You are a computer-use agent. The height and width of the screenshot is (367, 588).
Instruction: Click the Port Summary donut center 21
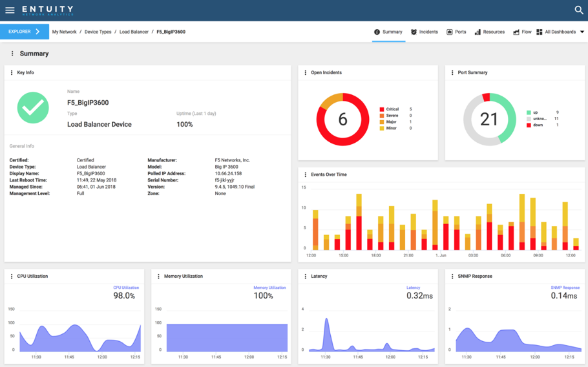pyautogui.click(x=489, y=120)
